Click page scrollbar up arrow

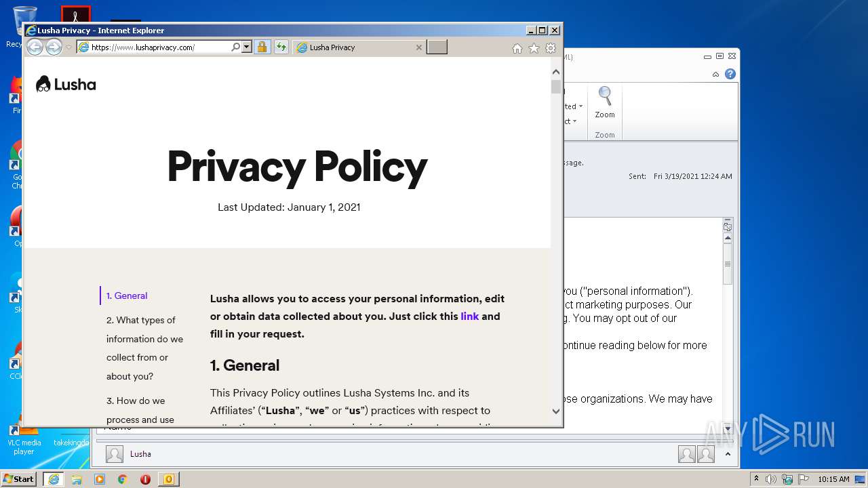(x=556, y=71)
